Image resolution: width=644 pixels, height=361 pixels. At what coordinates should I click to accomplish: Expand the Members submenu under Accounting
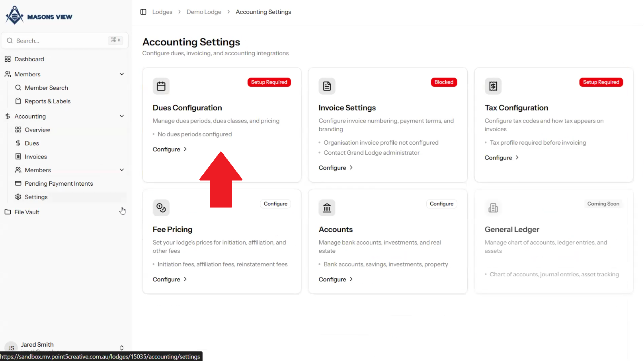pos(122,170)
